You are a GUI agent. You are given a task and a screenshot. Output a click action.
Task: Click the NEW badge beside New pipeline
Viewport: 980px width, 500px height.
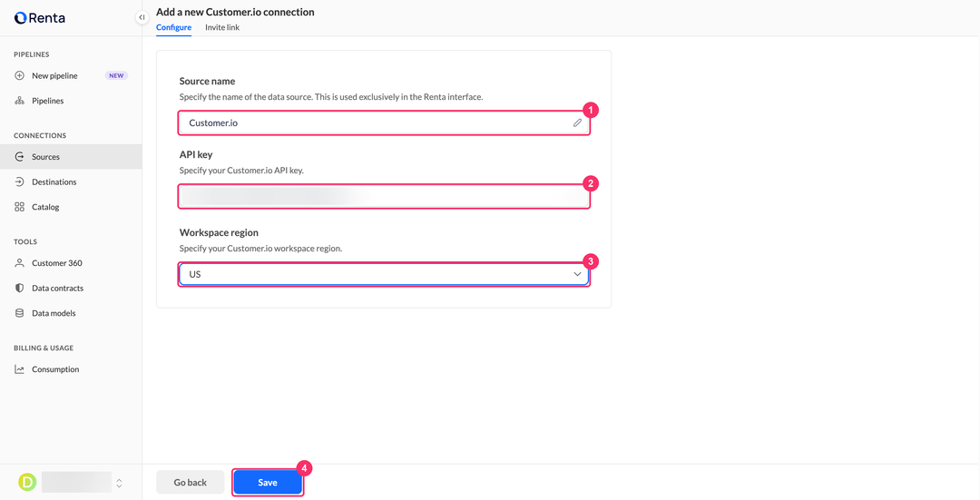pos(116,75)
